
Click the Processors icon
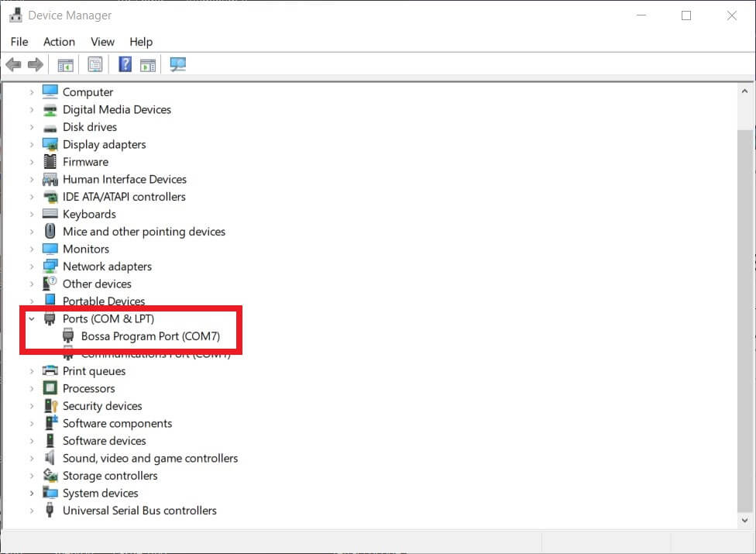click(x=50, y=388)
